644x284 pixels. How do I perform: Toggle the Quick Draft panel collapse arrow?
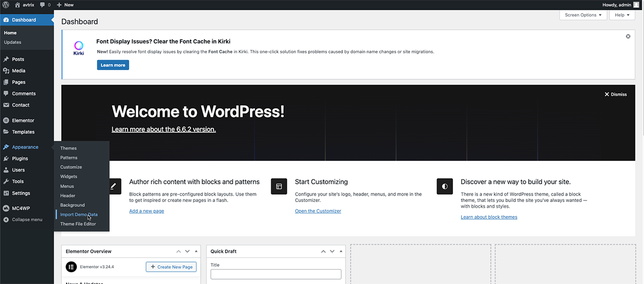341,251
